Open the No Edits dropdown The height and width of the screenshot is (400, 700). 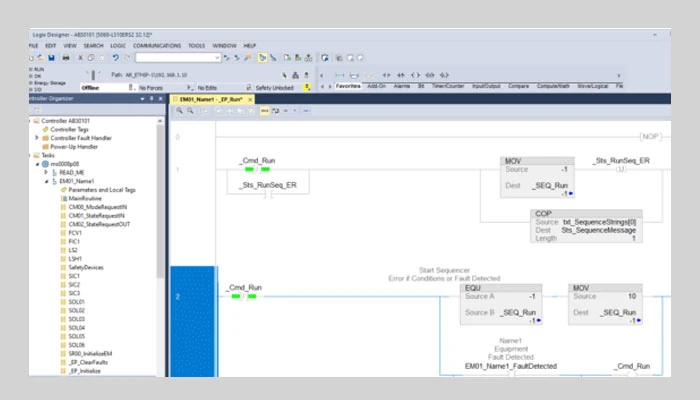(x=249, y=88)
